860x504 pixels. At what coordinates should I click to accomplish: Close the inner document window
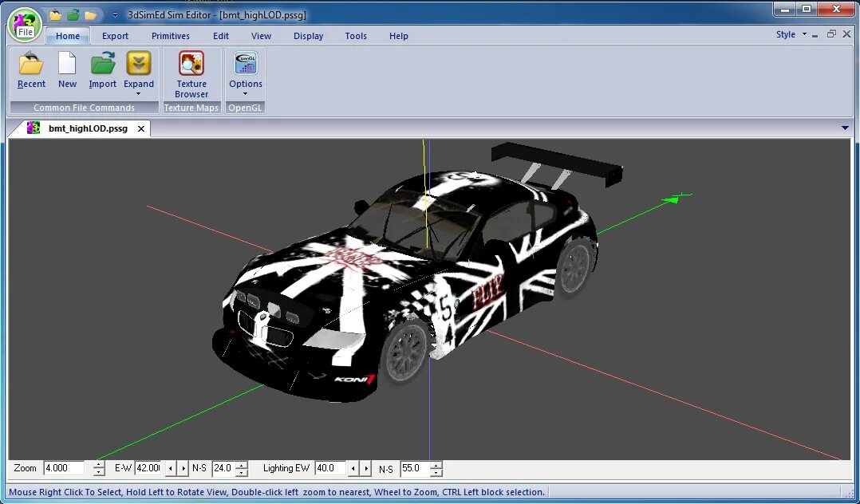pos(847,34)
